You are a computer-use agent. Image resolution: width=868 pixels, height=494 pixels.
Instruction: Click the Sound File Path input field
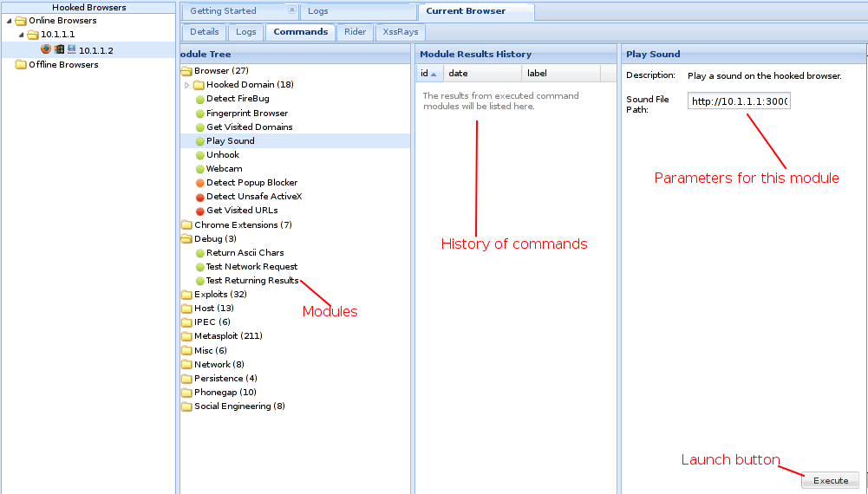(739, 101)
